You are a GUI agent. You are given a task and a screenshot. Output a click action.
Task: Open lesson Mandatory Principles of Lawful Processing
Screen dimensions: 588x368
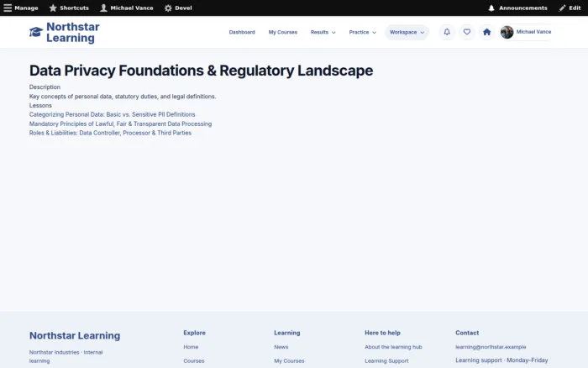pos(120,124)
